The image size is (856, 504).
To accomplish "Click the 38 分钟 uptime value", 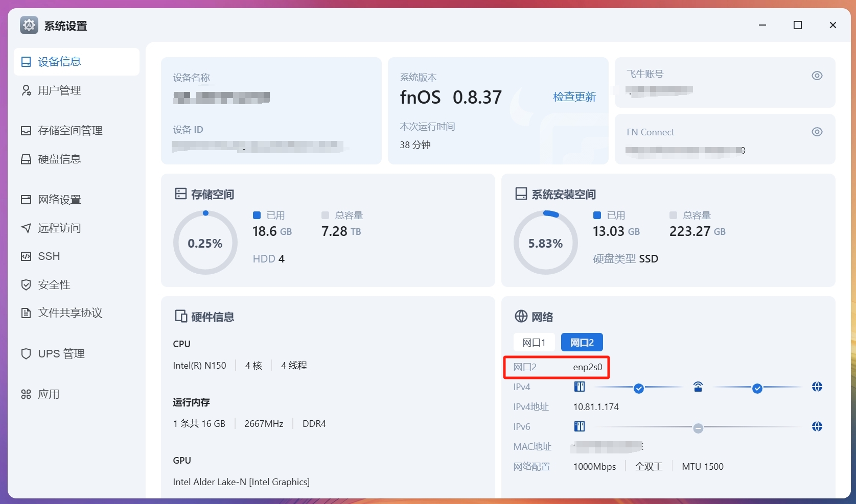I will [415, 145].
